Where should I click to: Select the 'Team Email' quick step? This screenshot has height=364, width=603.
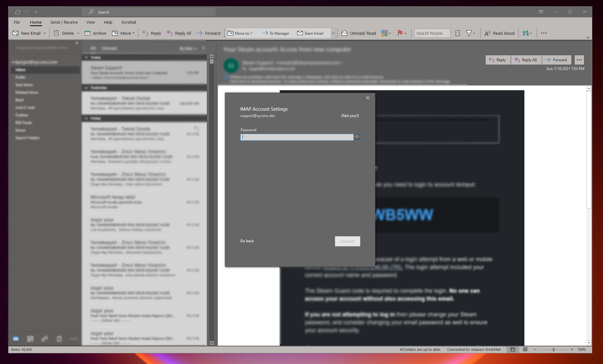click(310, 33)
